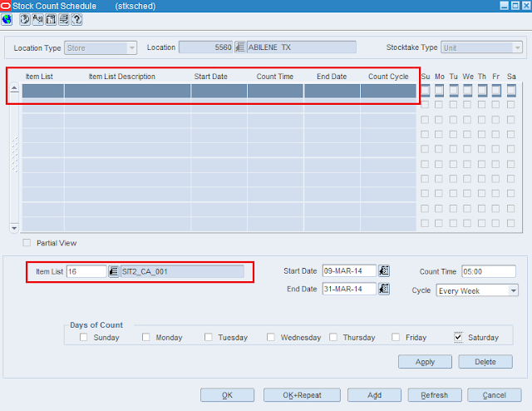The width and height of the screenshot is (532, 411).
Task: Check the Thursday day of count
Action: (x=333, y=337)
